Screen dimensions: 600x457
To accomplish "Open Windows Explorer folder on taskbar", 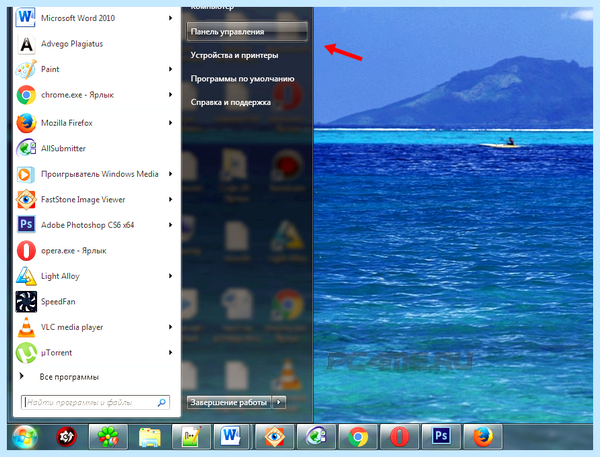I will coord(150,437).
